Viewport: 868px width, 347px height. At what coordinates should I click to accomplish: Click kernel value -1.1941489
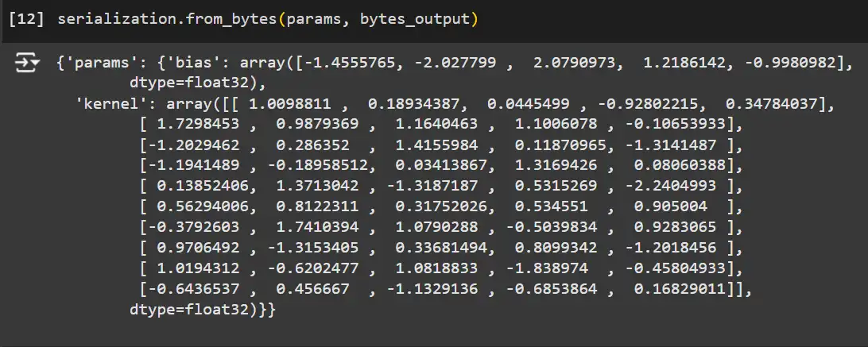pyautogui.click(x=194, y=165)
